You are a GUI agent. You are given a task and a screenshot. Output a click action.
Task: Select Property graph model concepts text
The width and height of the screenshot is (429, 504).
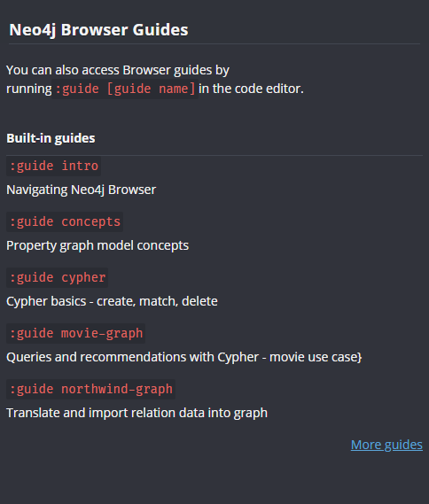[97, 245]
